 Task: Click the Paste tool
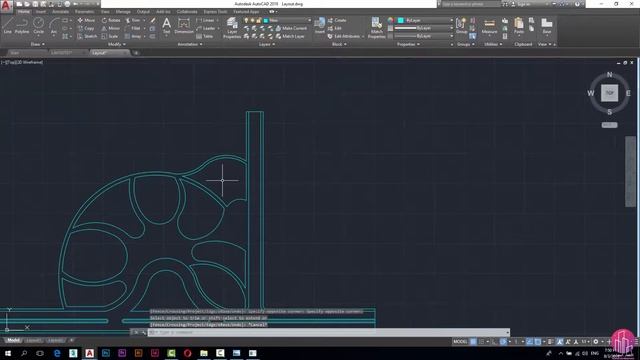pyautogui.click(x=519, y=26)
